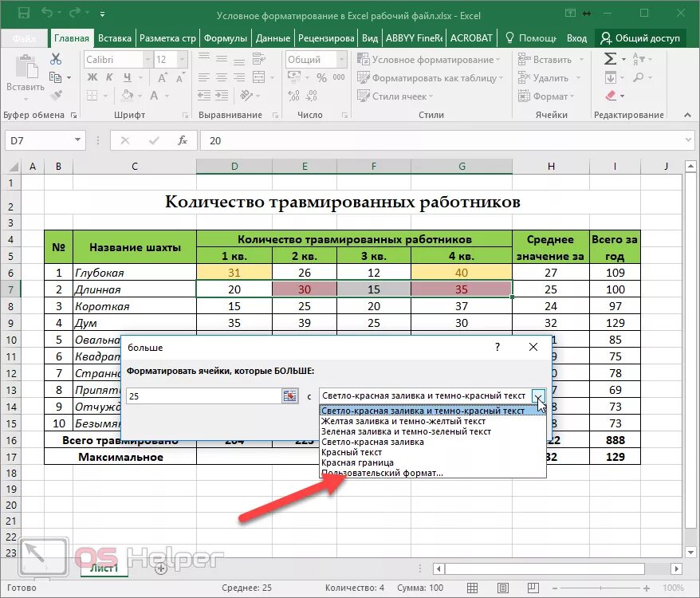The image size is (700, 598).
Task: Click the Merge and center icon
Action: click(259, 77)
